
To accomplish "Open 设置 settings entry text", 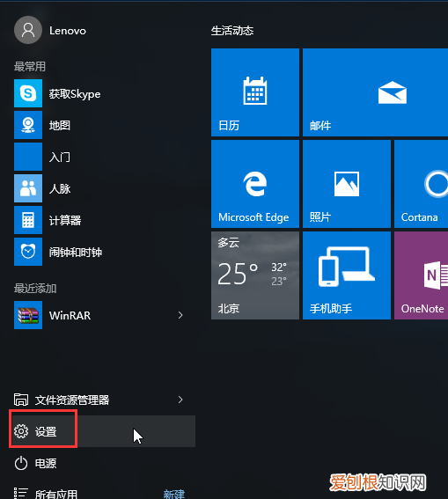I will point(46,432).
